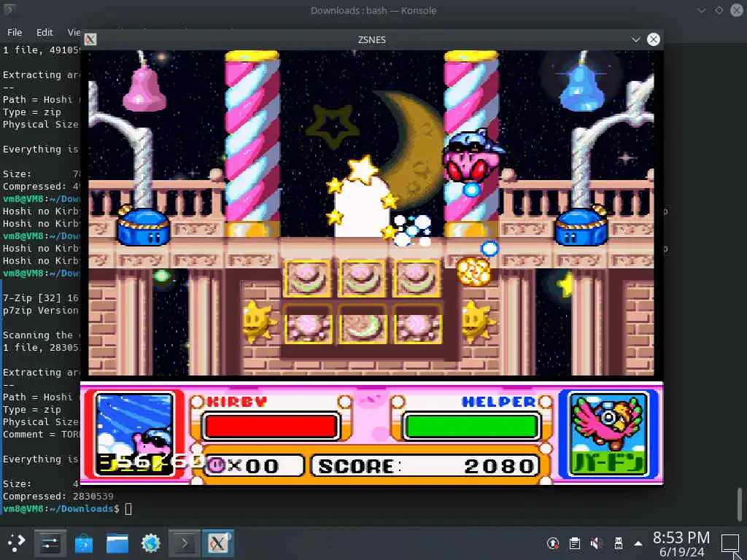Image resolution: width=747 pixels, height=560 pixels.
Task: Open the clock showing 8:53 PM
Action: (681, 544)
